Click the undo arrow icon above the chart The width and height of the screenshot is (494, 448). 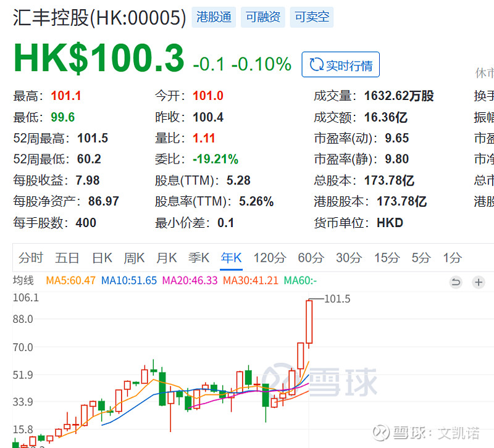456,282
